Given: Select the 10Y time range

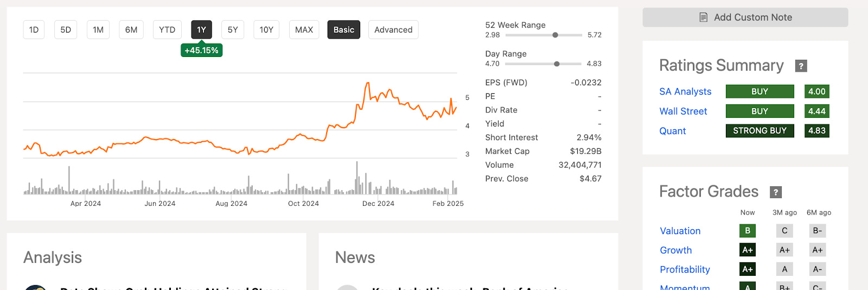Looking at the screenshot, I should [x=266, y=30].
